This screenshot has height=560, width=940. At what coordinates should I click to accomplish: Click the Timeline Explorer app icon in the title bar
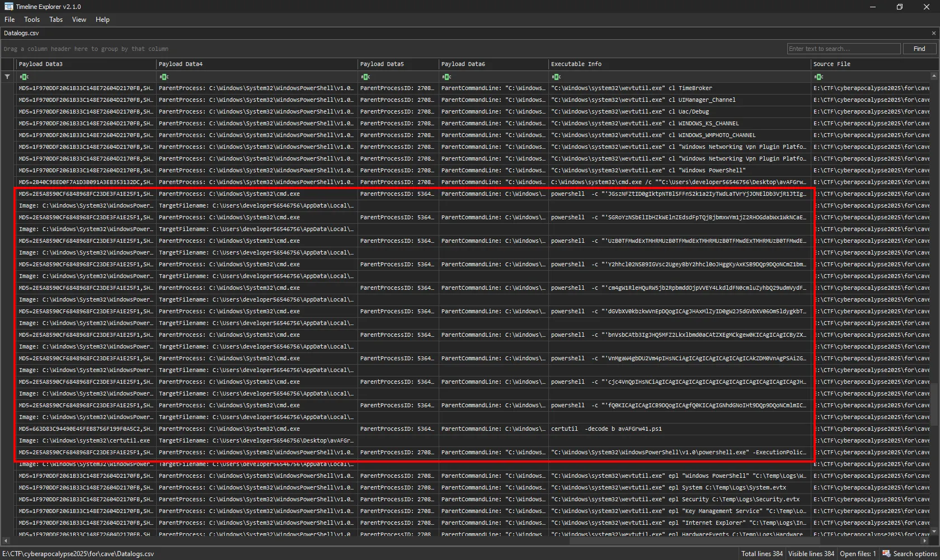(8, 7)
